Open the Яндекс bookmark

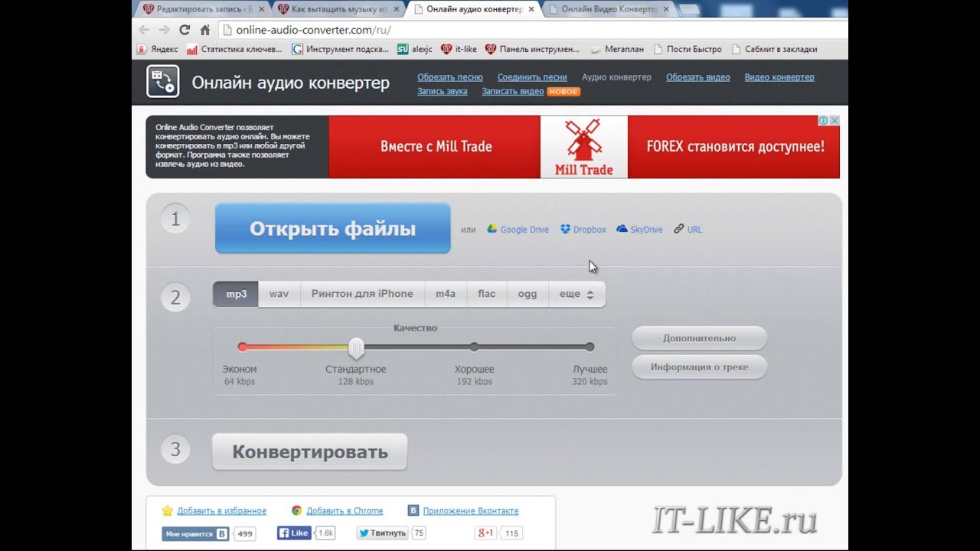point(157,49)
